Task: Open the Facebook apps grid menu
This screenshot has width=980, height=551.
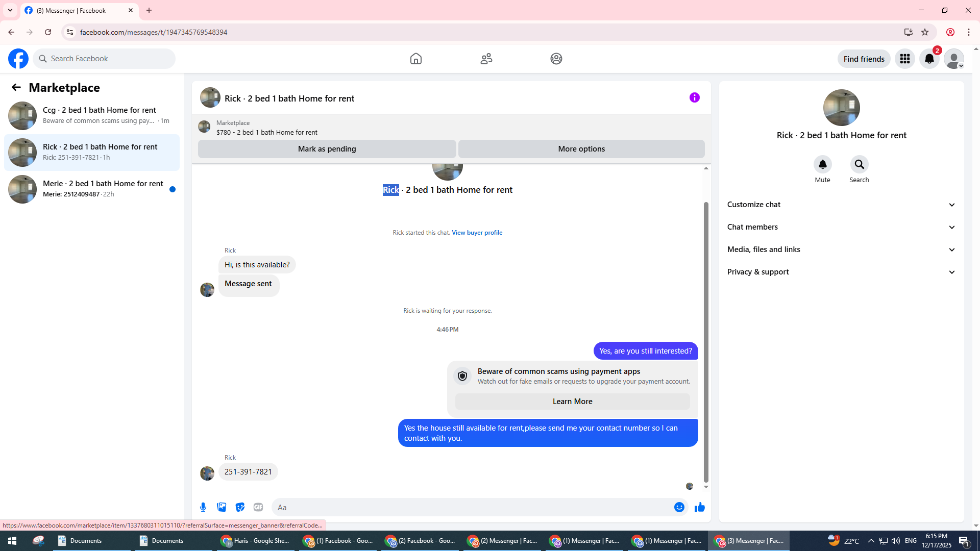Action: pyautogui.click(x=904, y=59)
